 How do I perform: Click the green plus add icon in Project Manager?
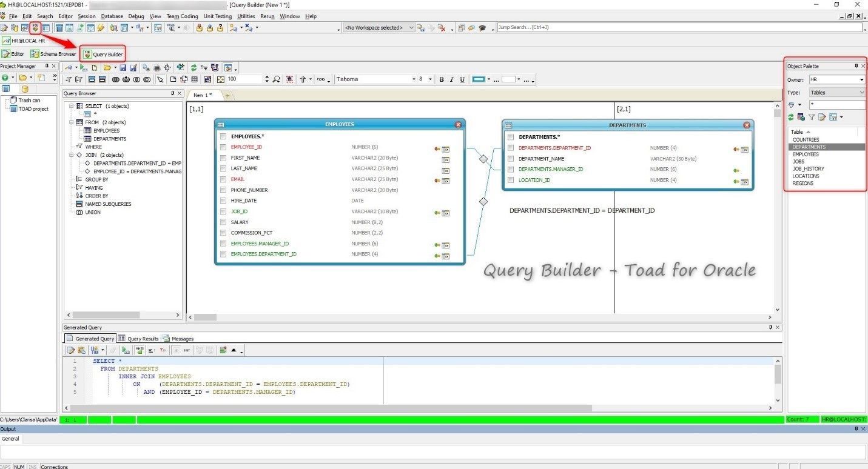coord(5,78)
